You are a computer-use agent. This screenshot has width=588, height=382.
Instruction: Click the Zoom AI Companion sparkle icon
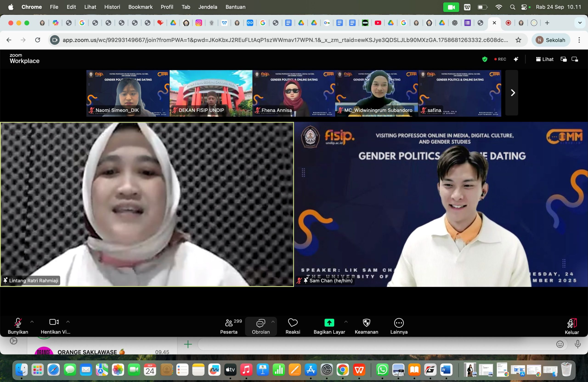516,59
